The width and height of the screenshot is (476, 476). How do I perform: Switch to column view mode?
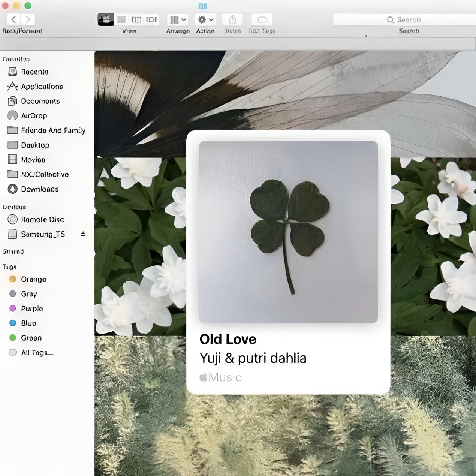[136, 19]
